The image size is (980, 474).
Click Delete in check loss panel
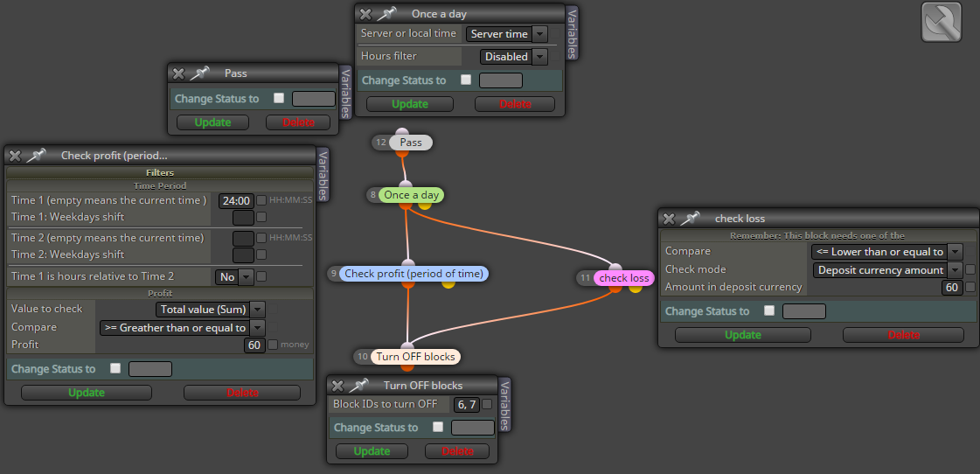pos(904,335)
